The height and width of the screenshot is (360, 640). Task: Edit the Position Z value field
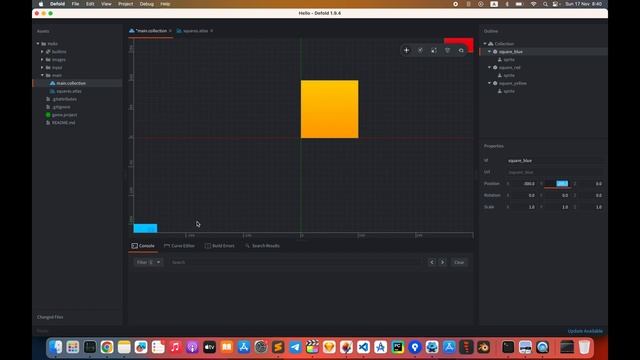(591, 184)
